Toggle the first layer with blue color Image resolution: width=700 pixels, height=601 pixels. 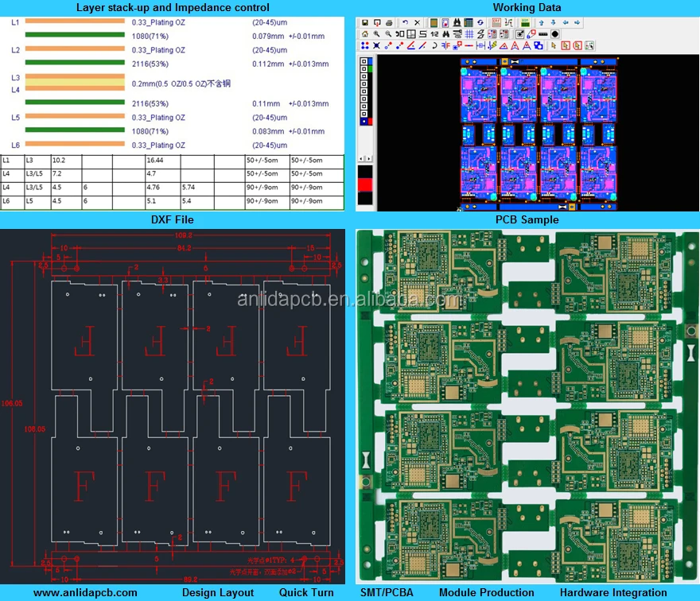pos(365,60)
